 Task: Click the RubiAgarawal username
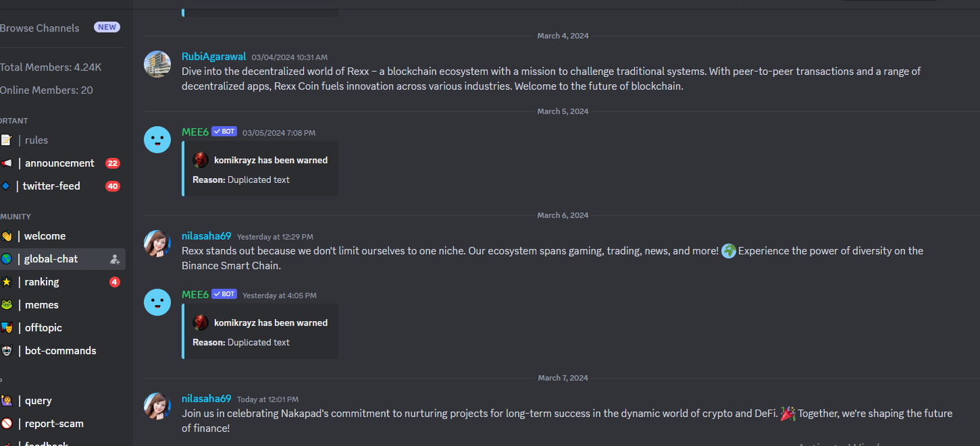click(x=213, y=57)
